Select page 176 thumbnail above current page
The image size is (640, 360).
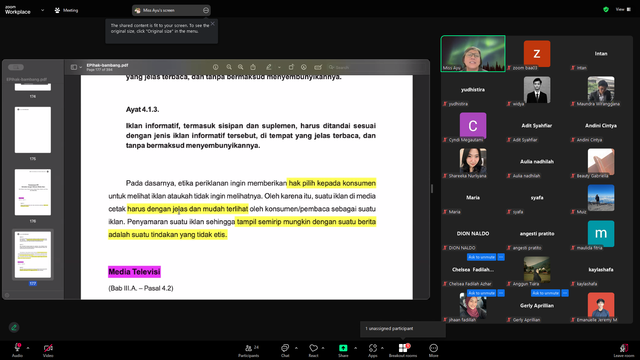(x=33, y=192)
